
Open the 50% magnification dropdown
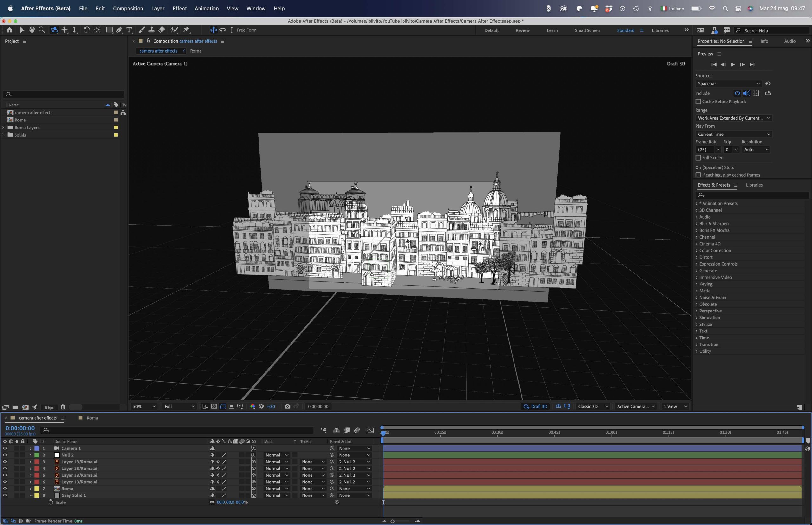(x=144, y=406)
